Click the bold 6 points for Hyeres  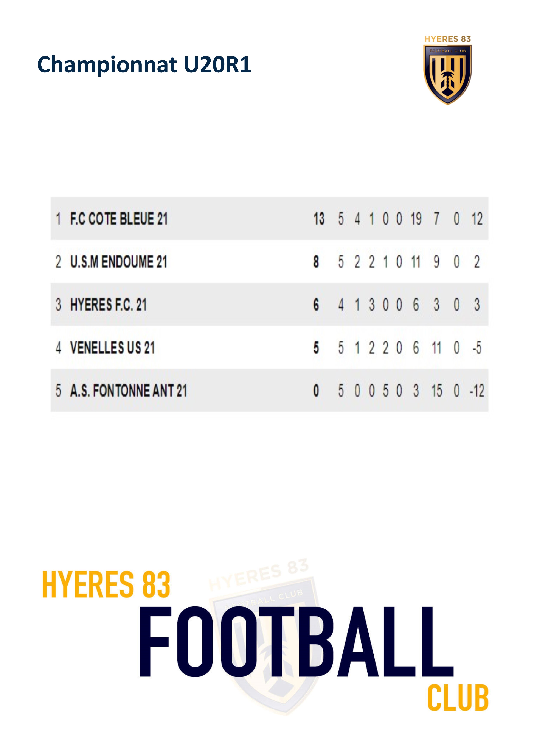click(x=316, y=305)
